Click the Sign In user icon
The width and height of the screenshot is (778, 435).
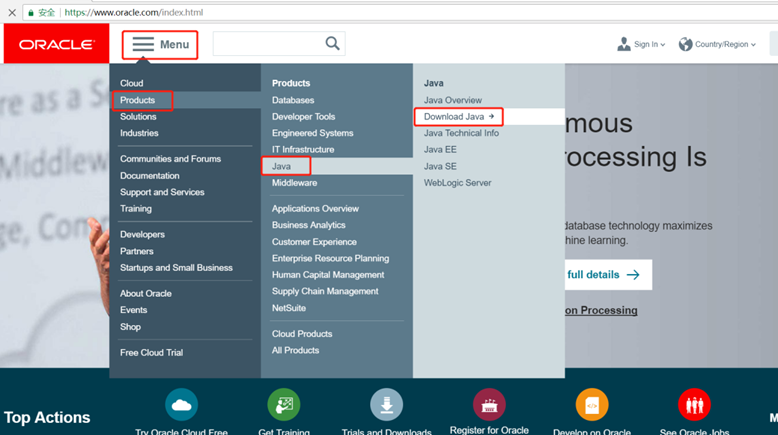(624, 44)
